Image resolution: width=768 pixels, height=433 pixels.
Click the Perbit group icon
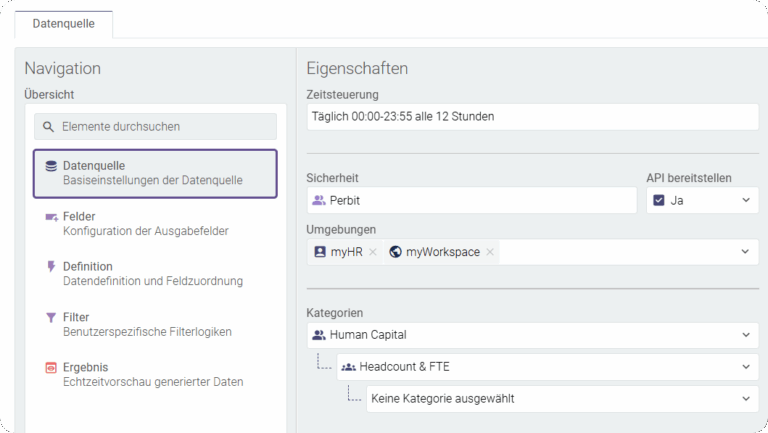pos(319,200)
